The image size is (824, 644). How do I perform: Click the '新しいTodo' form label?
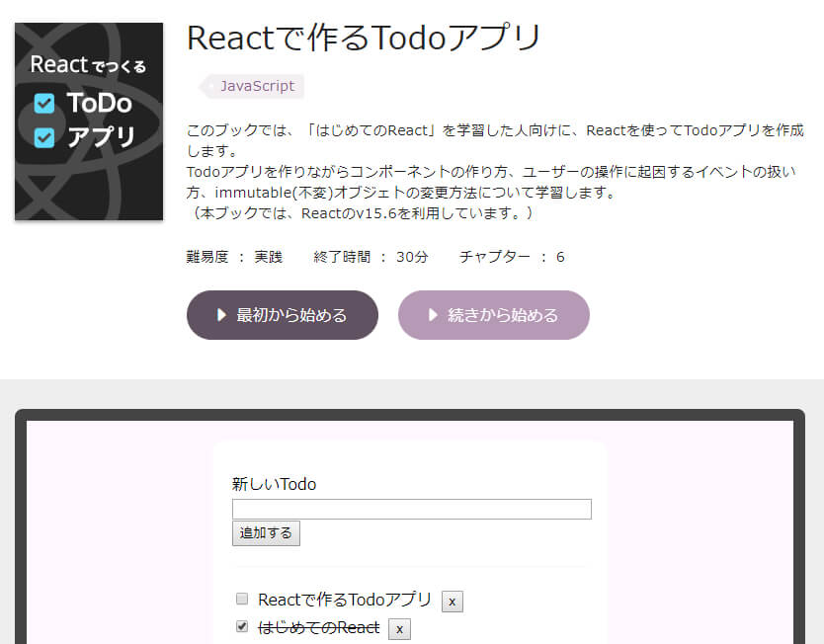[274, 484]
